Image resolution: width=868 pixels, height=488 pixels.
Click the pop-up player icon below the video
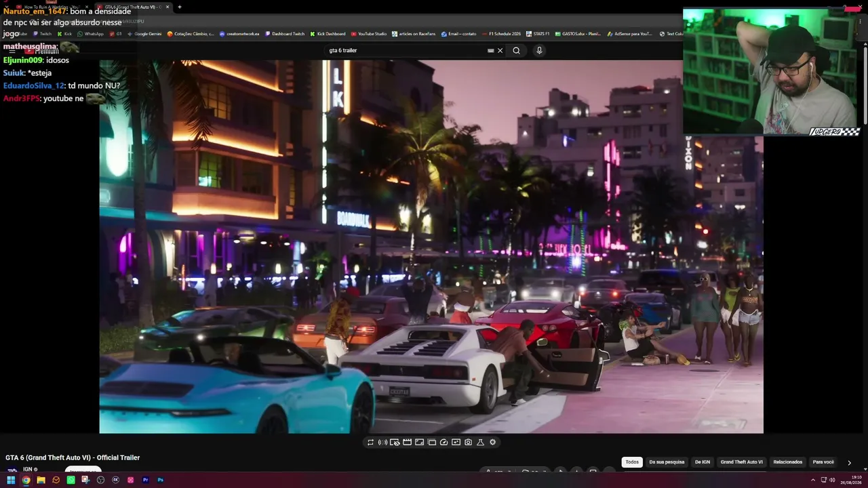pos(431,443)
